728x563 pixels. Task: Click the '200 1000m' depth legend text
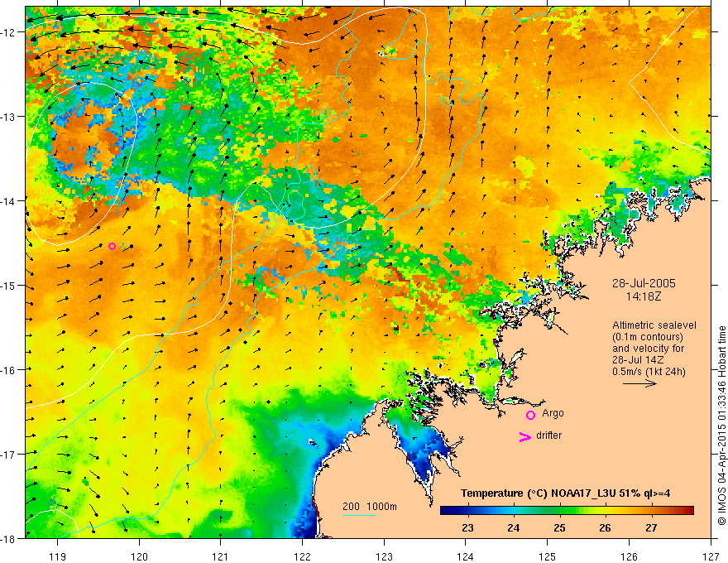coord(370,507)
